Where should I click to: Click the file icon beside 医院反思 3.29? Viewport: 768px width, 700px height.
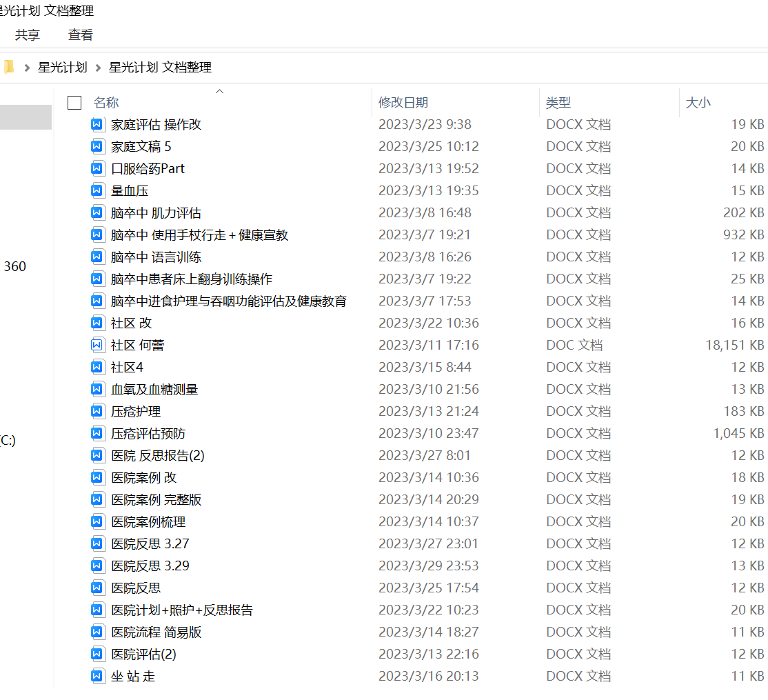[x=97, y=566]
